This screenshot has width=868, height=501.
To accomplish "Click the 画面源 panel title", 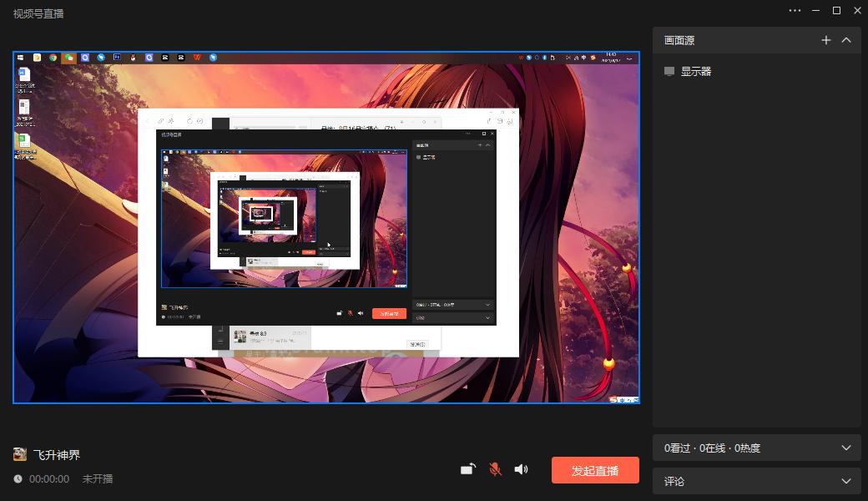I will tap(679, 40).
